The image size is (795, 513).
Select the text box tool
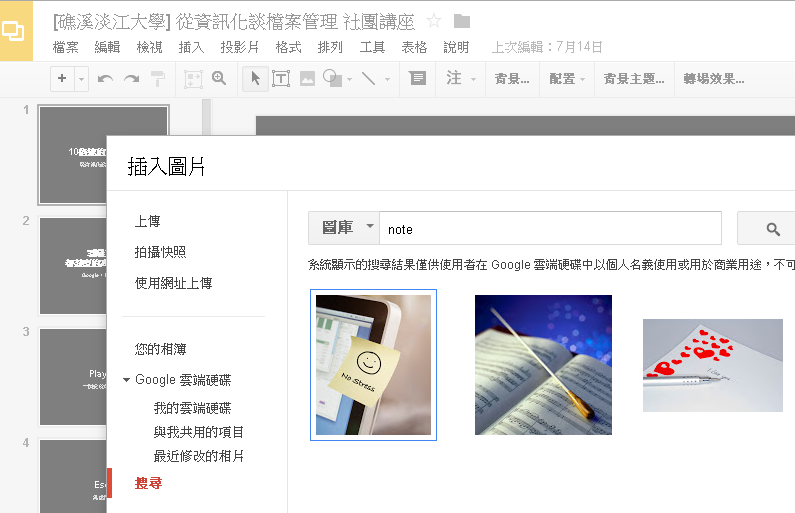pos(281,79)
